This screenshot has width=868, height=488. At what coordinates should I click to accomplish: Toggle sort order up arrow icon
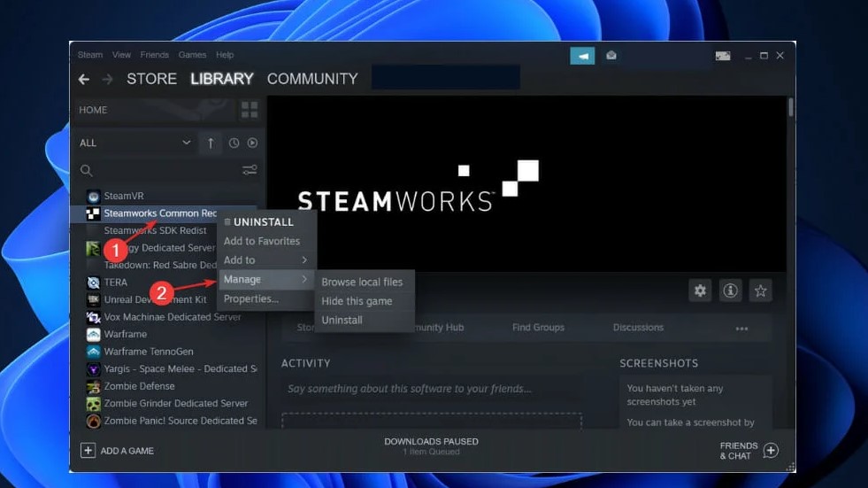(x=211, y=143)
